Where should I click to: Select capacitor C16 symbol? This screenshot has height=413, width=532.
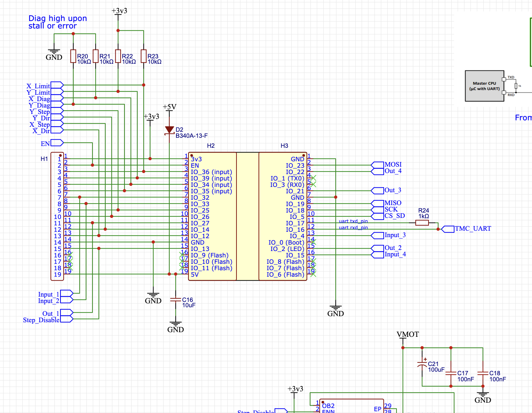[x=176, y=300]
